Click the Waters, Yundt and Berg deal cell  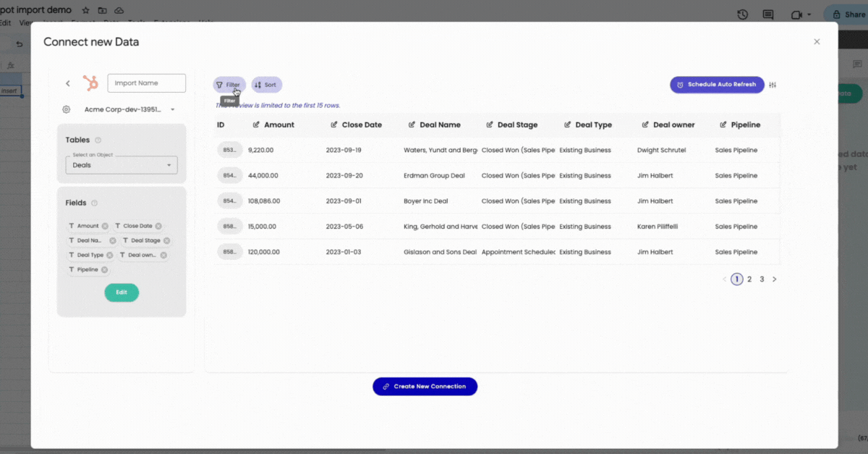pos(441,150)
